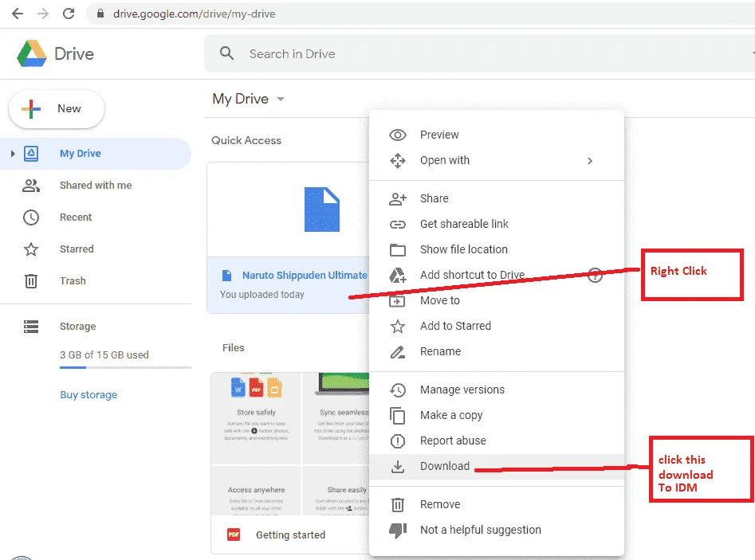
Task: Click the New button
Action: 57,108
